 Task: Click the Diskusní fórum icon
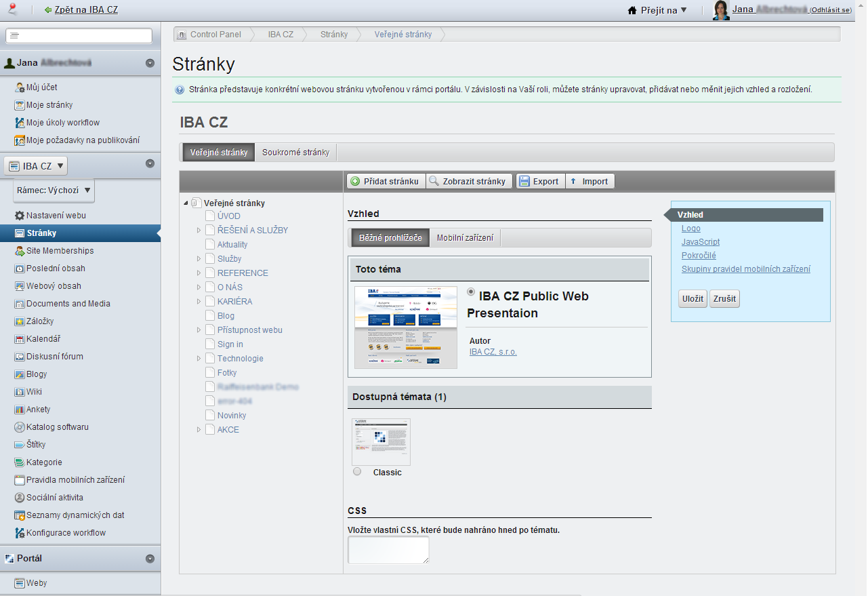[x=20, y=357]
